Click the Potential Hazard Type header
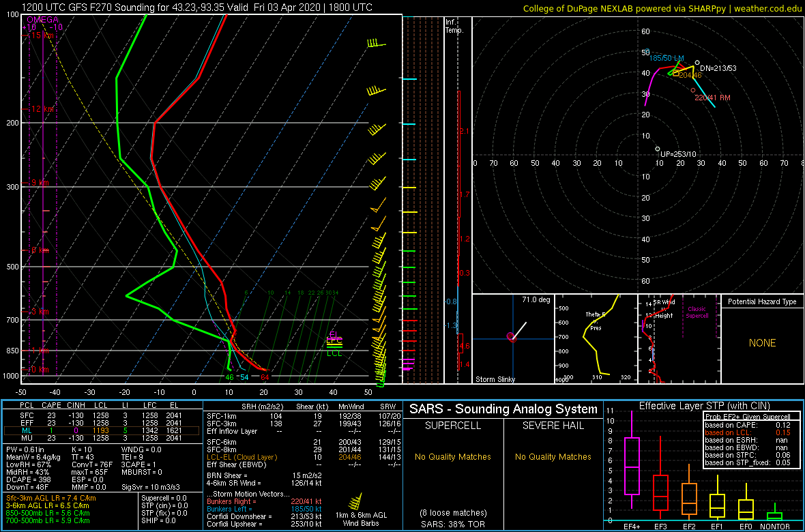 click(763, 301)
